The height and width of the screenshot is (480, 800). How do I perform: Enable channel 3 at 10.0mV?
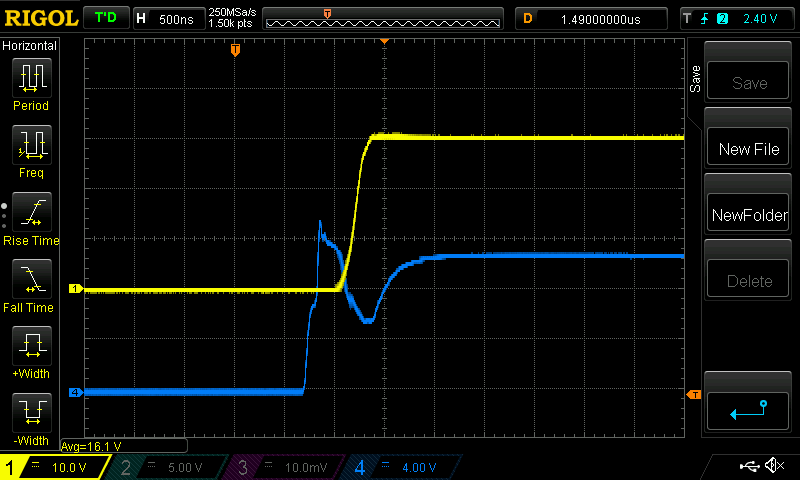(283, 467)
